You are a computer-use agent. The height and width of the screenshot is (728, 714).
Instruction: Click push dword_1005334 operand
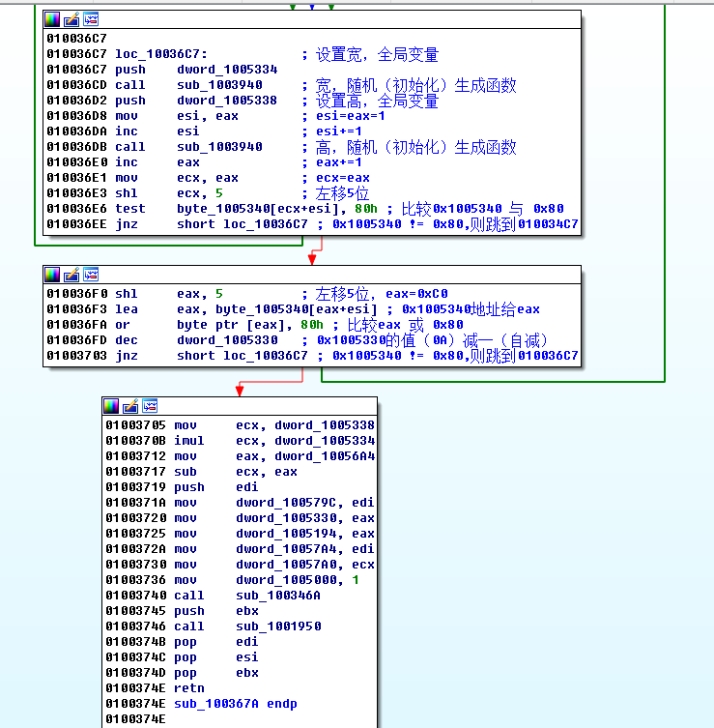(227, 70)
